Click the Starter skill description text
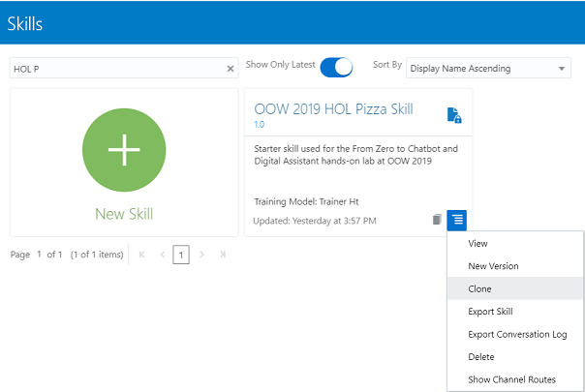Image resolution: width=585 pixels, height=392 pixels. 355,155
